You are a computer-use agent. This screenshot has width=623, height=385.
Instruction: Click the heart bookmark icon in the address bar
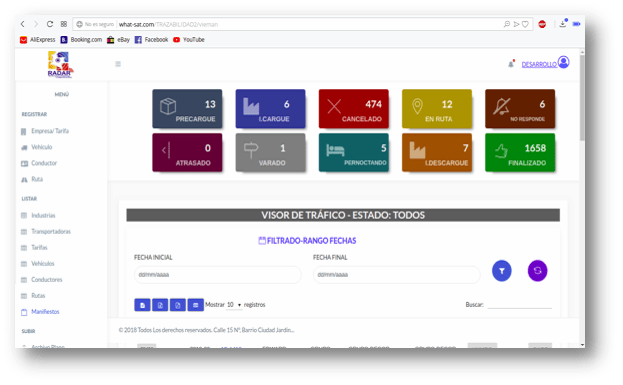coord(525,24)
